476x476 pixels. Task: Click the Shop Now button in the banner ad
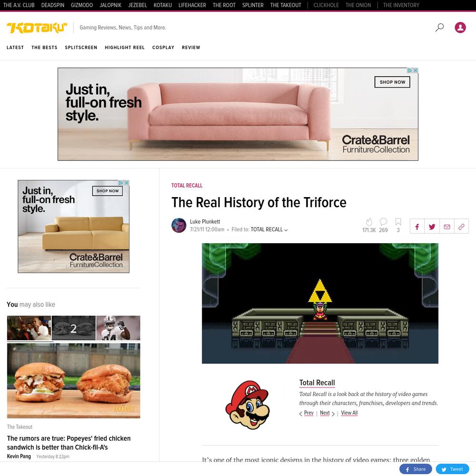pyautogui.click(x=392, y=82)
